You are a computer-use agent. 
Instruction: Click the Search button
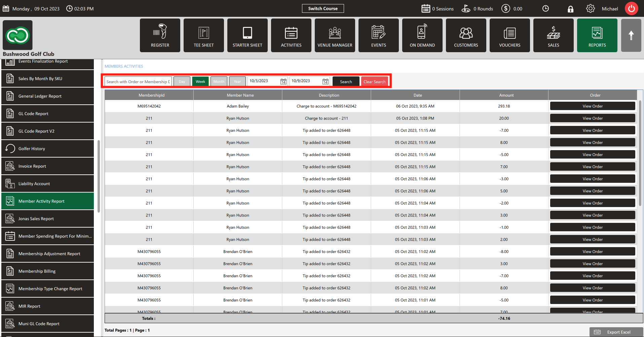[346, 81]
